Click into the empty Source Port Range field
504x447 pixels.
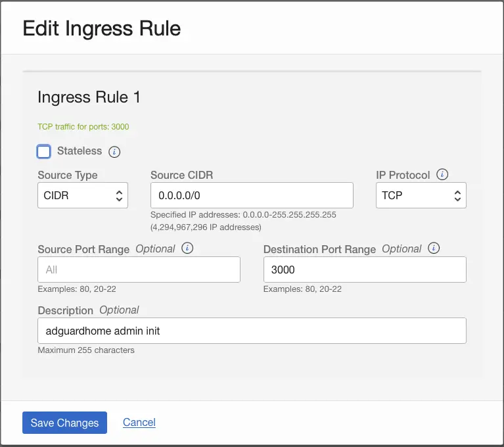(x=139, y=270)
